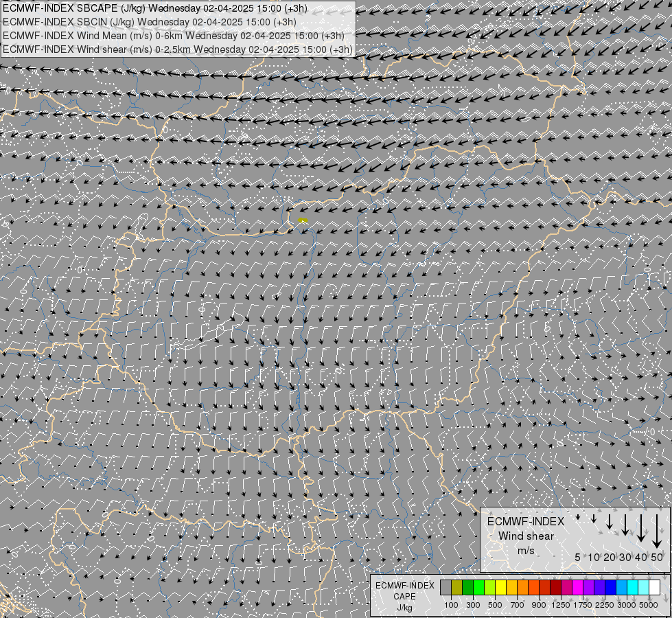Pick the pure yellow CAPE legend swatch
This screenshot has height=618, width=672.
(x=501, y=588)
